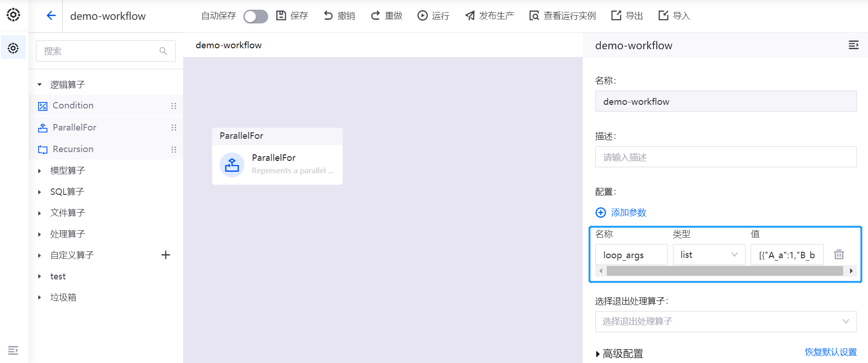Click the undo icon in the toolbar
The image size is (868, 363).
pos(328,16)
